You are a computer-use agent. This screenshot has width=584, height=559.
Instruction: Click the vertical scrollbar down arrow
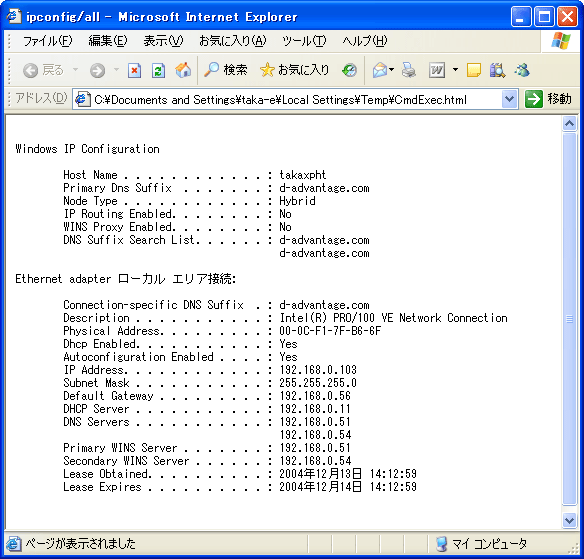(569, 520)
